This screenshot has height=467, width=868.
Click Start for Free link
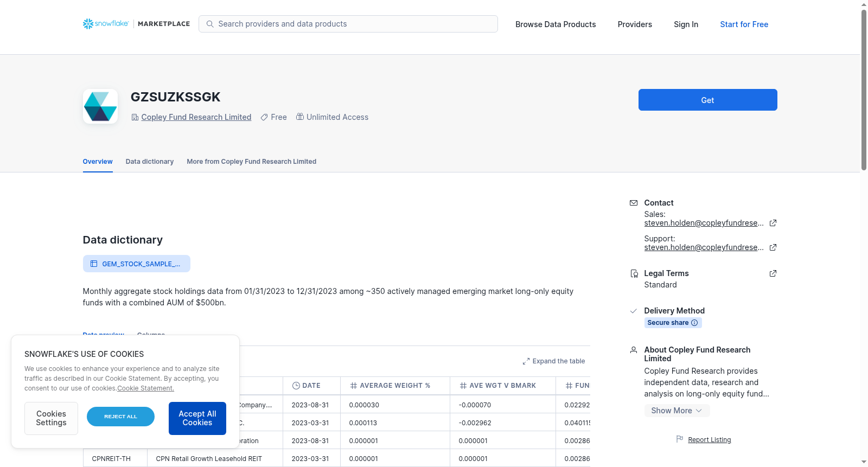(744, 24)
